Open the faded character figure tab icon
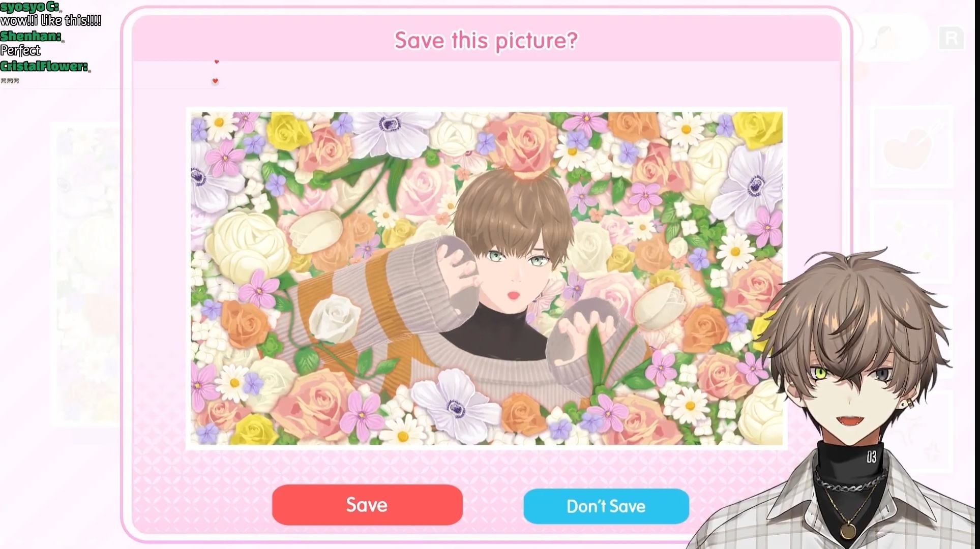 click(x=887, y=38)
